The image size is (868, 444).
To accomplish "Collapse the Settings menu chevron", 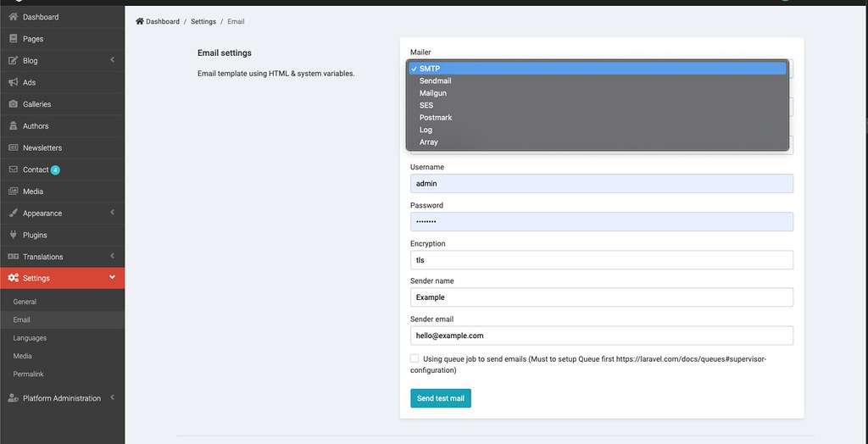I will pyautogui.click(x=113, y=277).
